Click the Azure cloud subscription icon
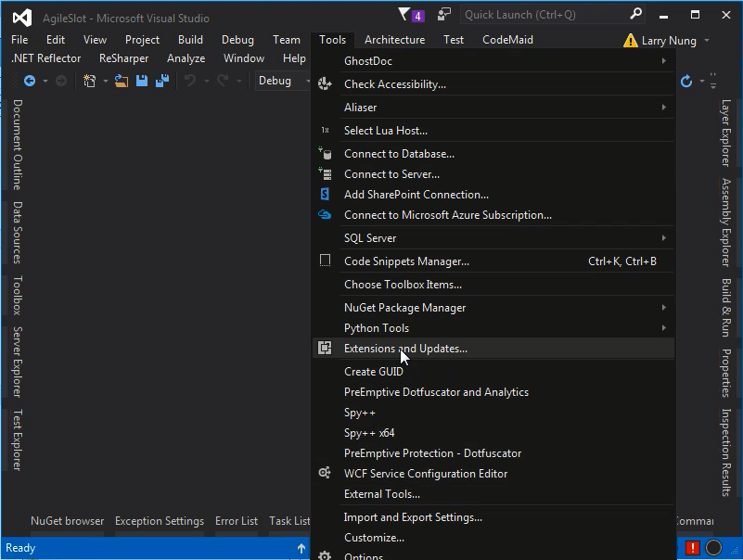This screenshot has width=743, height=560. [325, 214]
